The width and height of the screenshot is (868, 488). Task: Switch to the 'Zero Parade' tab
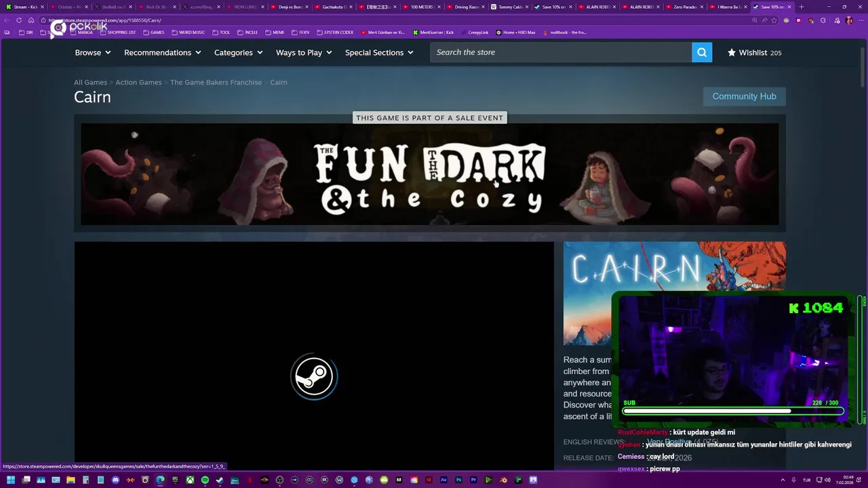click(x=686, y=7)
